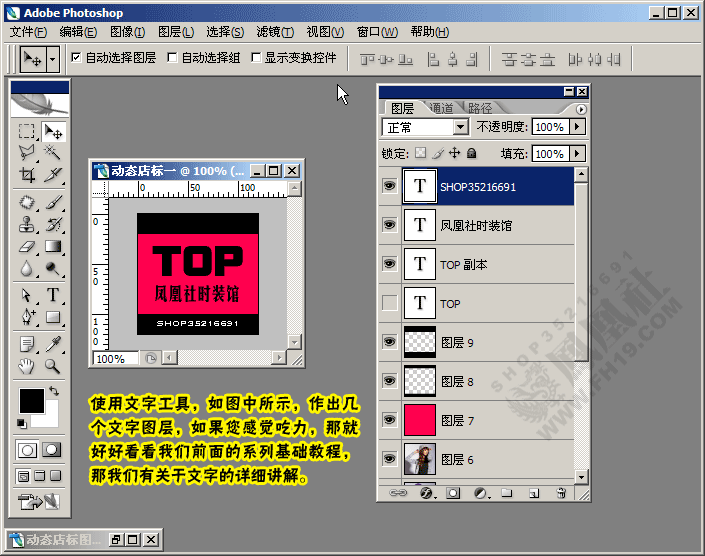Click the add layer style icon
Image resolution: width=705 pixels, height=556 pixels.
click(426, 494)
